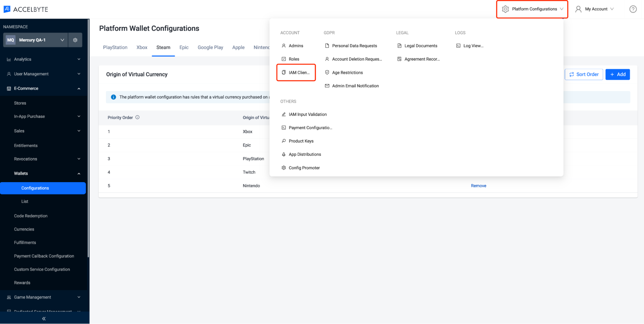Open namespace settings gear icon

point(75,40)
